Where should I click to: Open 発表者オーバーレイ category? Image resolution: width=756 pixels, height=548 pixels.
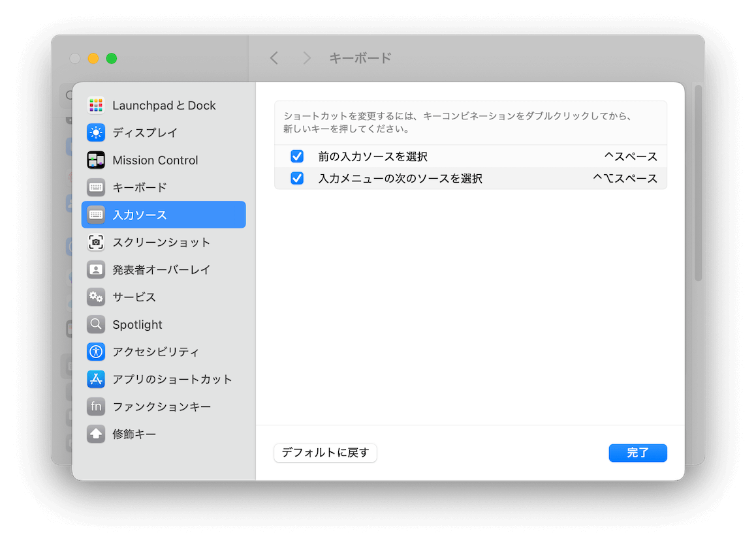click(163, 269)
